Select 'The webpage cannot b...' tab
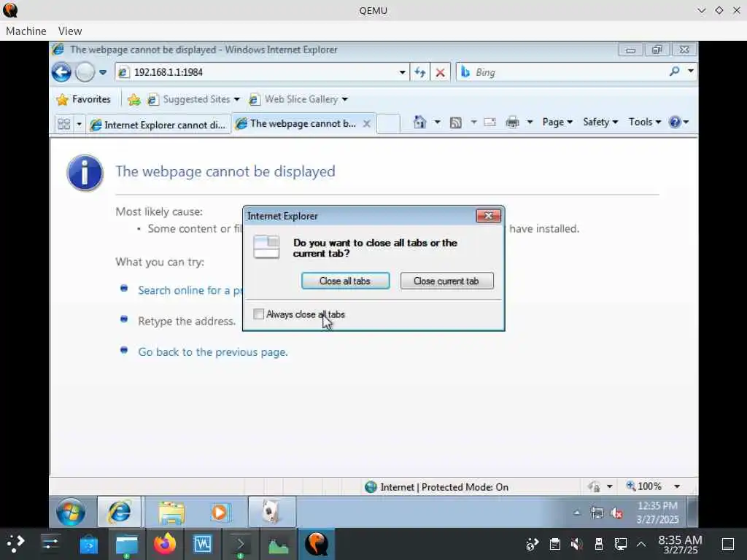 click(296, 124)
